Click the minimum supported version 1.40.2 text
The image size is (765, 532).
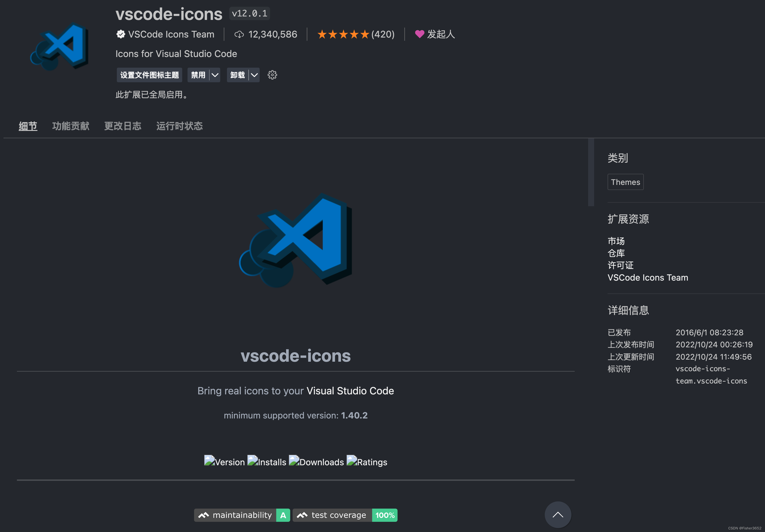coord(296,415)
